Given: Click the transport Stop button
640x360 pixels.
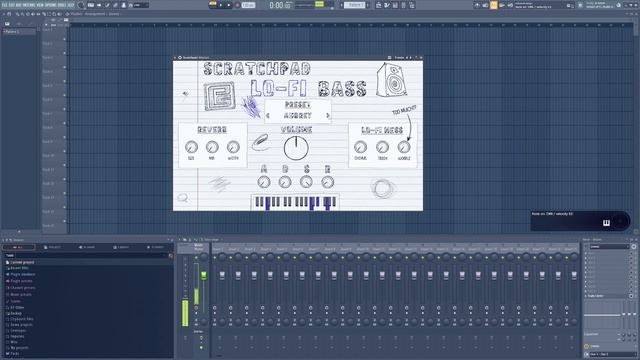Looking at the screenshot, I should [229, 5].
